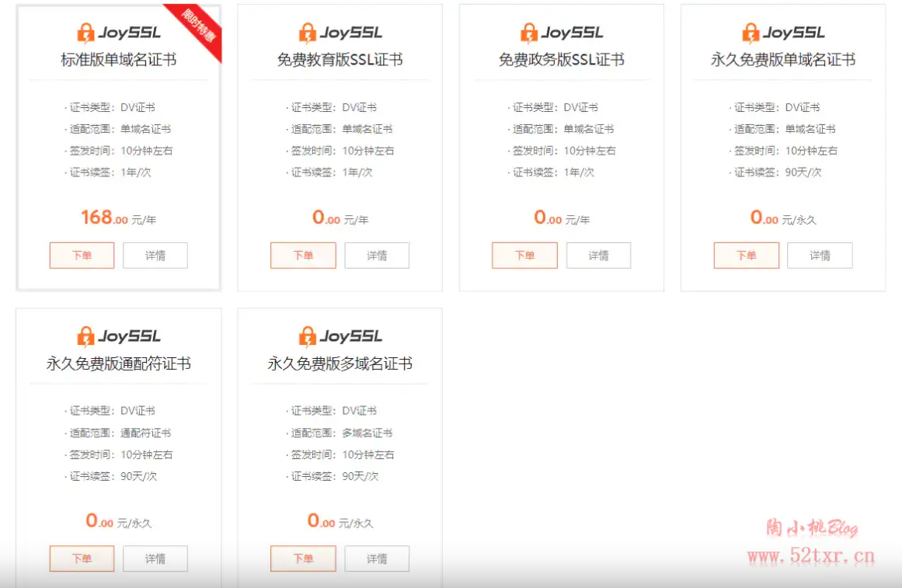Viewport: 902px width, 588px height.
Task: Click 证书续签: 90天/次 on 通配符证书 card
Action: [x=111, y=476]
